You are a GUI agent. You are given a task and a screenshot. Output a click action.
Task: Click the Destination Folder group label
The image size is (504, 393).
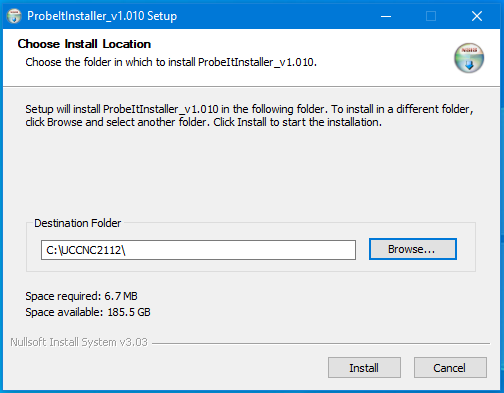tap(78, 223)
